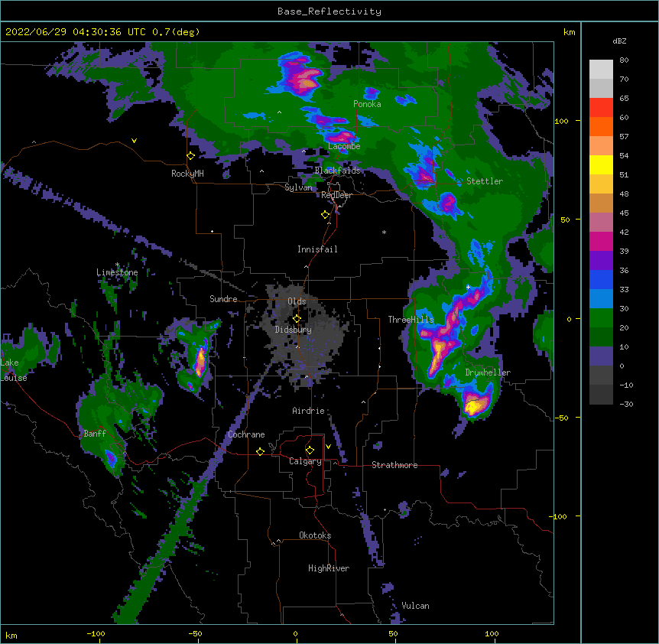Click the -30 value in the dBZ legend
Viewport: 659px width, 644px height.
[x=626, y=405]
